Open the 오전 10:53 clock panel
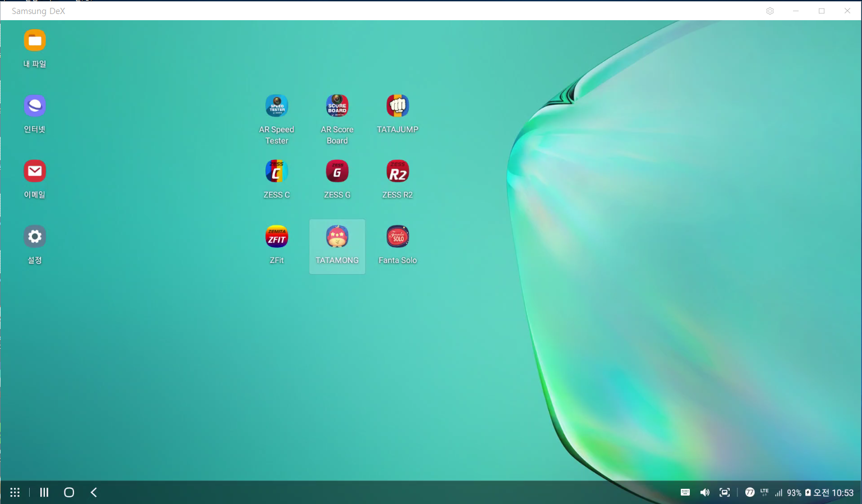This screenshot has width=862, height=504. pos(833,493)
